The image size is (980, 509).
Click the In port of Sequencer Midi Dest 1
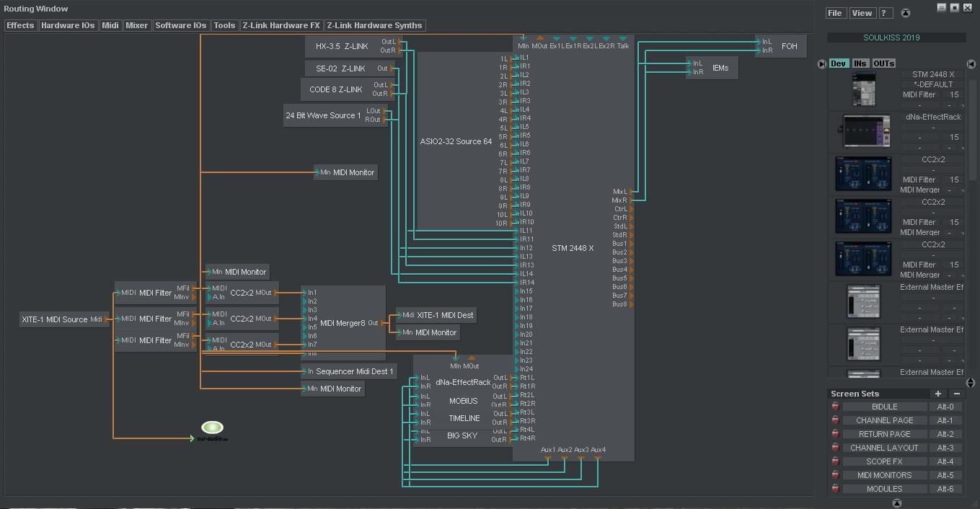coord(304,371)
